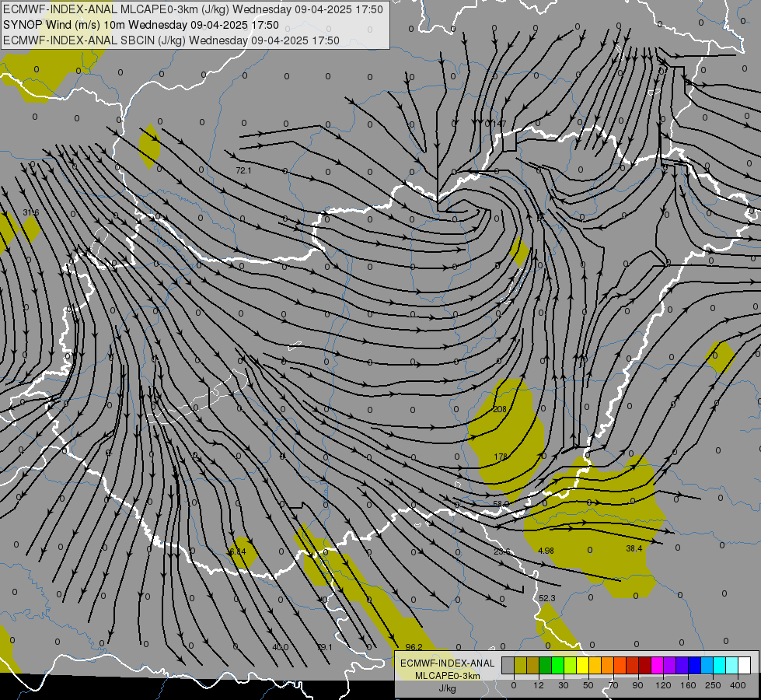
Task: Click the map value 6.84
Action: click(x=238, y=552)
